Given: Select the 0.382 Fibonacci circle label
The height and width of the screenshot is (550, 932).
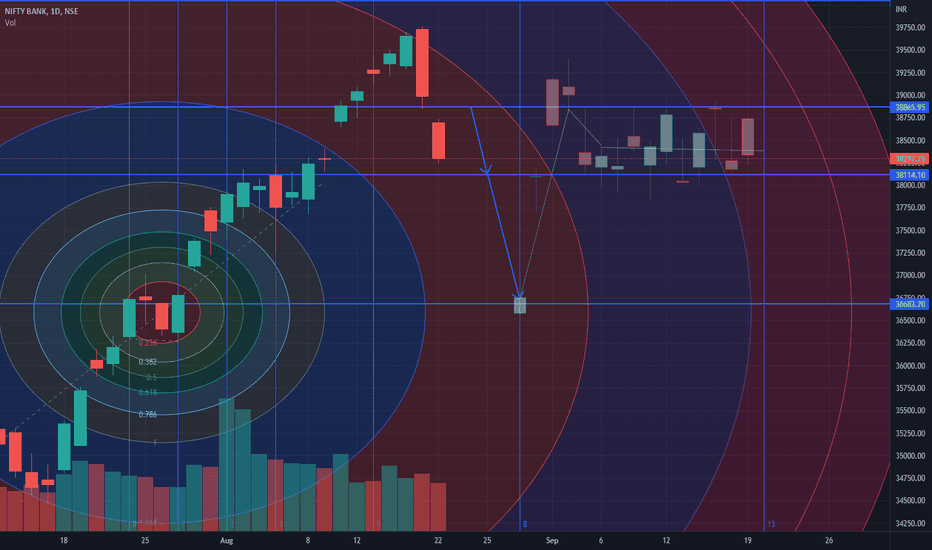Looking at the screenshot, I should pyautogui.click(x=147, y=362).
